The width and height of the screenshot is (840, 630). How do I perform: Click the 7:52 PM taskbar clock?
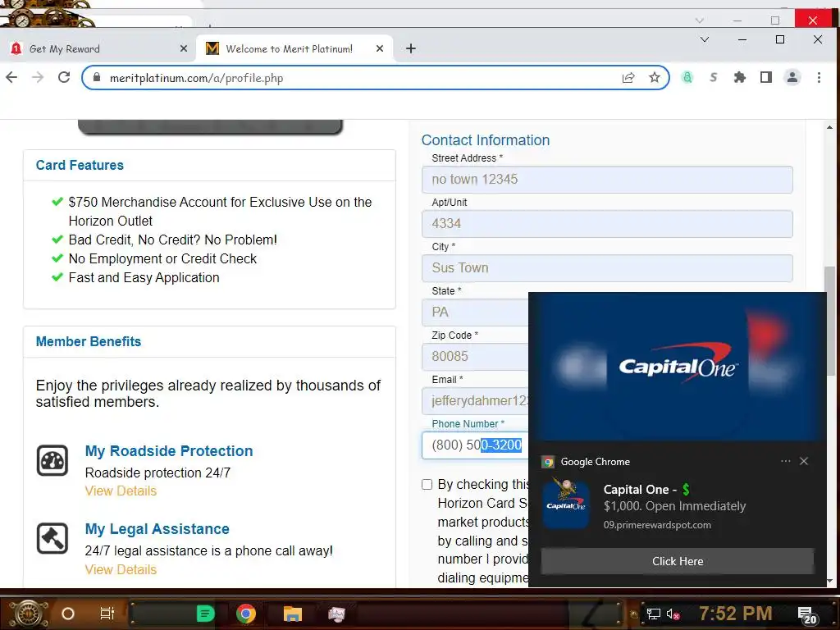click(736, 614)
